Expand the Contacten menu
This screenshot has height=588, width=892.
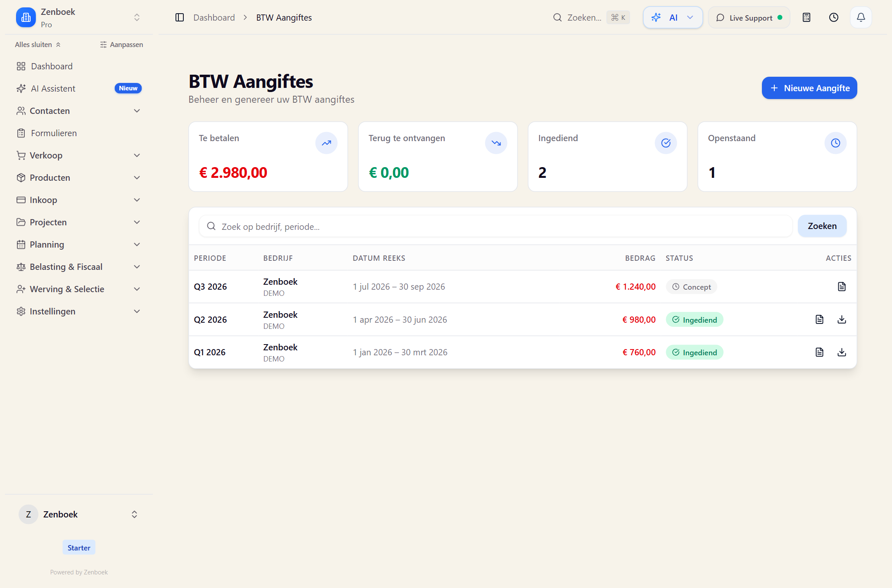click(x=78, y=111)
